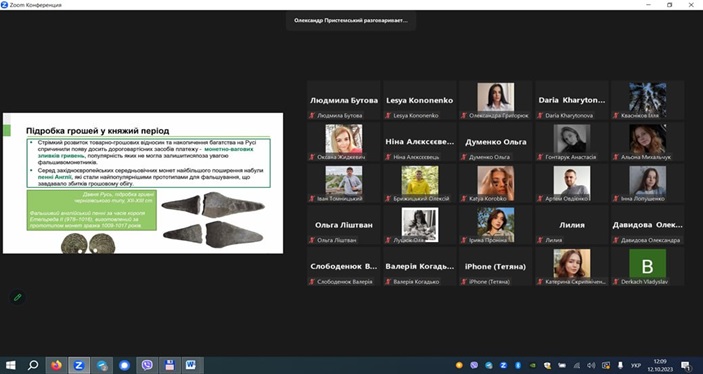Click the shared slide about Підробка грошей
Image resolution: width=703 pixels, height=374 pixels.
point(143,183)
